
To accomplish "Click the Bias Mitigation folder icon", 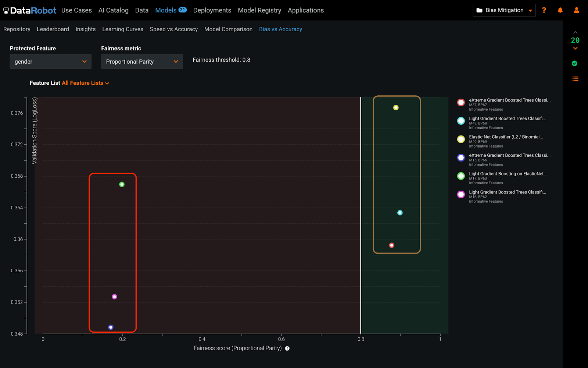I will (479, 10).
